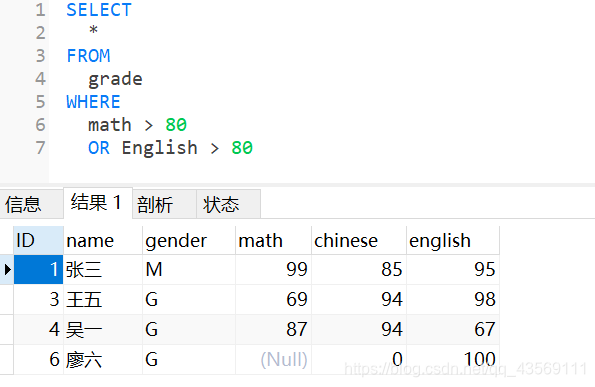The width and height of the screenshot is (595, 387).
Task: Select math value 99 for 张三
Action: (x=273, y=269)
